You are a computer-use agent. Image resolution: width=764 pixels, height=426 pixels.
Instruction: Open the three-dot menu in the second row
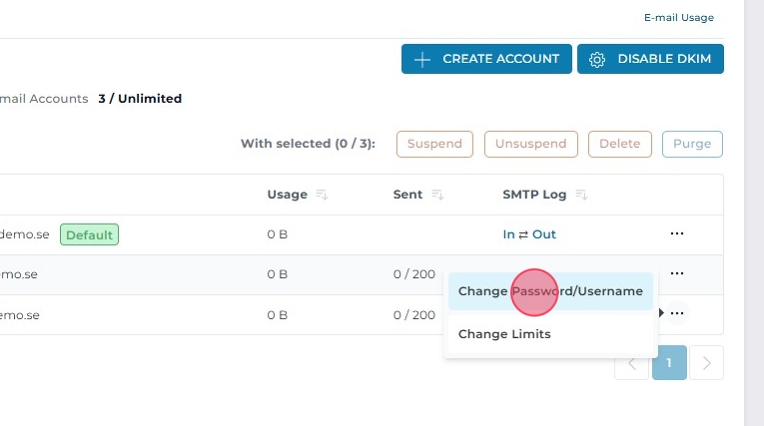[677, 273]
